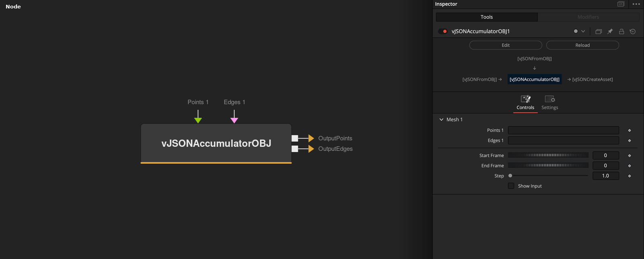Click the Points 1 input field
This screenshot has width=644, height=259.
563,130
